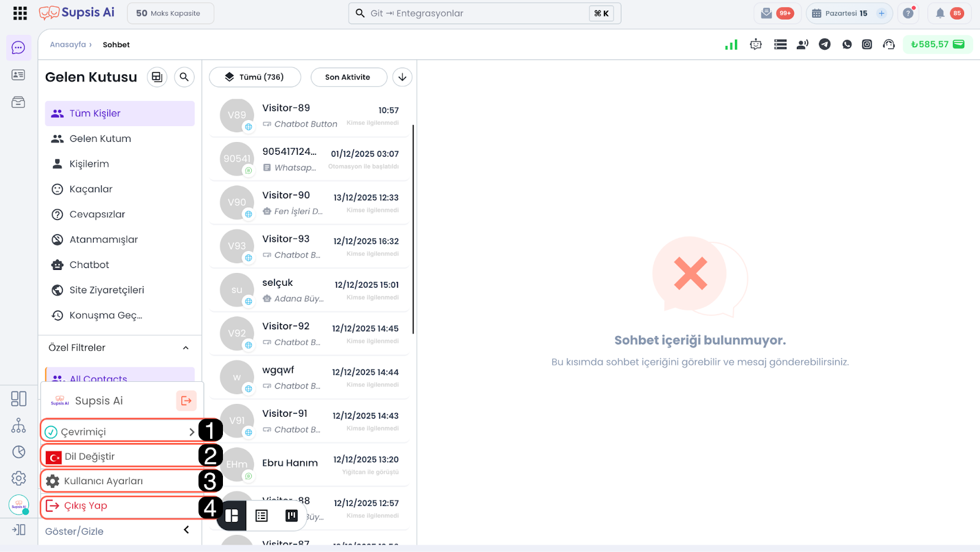
Task: Click the search icon beside Gelen Kutusu
Action: [184, 77]
